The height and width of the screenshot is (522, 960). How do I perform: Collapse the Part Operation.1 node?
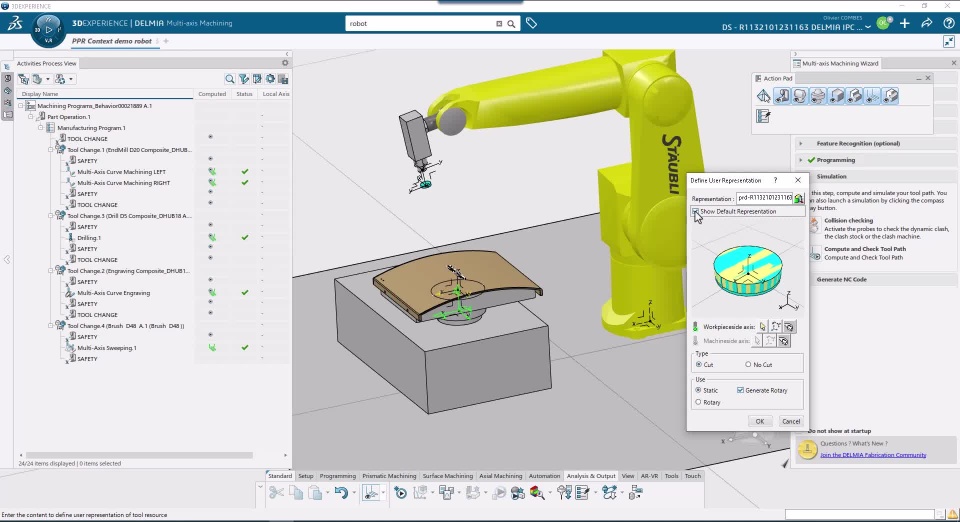31,117
